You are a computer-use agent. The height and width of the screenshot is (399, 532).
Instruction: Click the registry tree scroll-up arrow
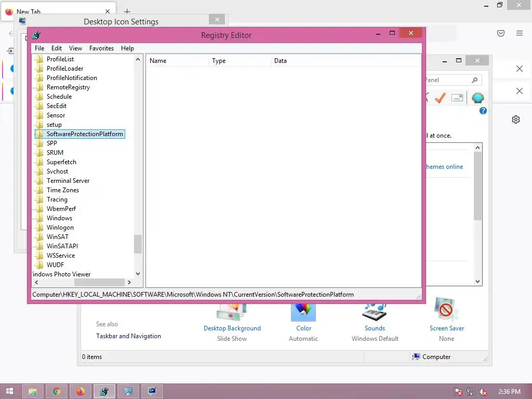pos(138,59)
